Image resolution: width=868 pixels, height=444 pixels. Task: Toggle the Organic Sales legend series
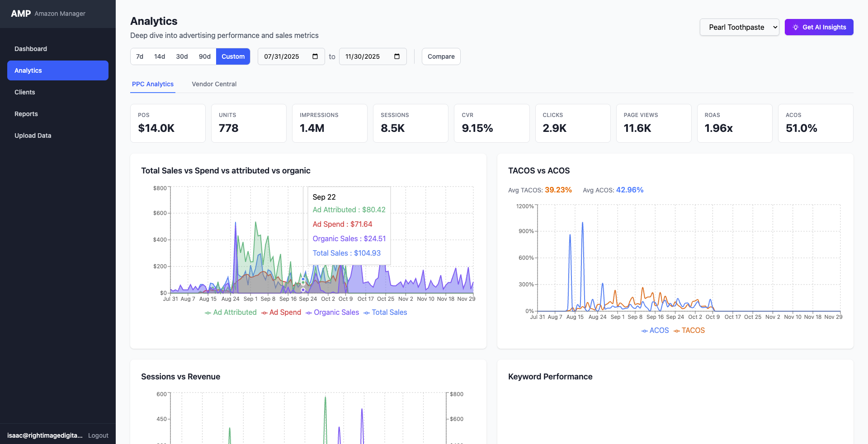332,313
